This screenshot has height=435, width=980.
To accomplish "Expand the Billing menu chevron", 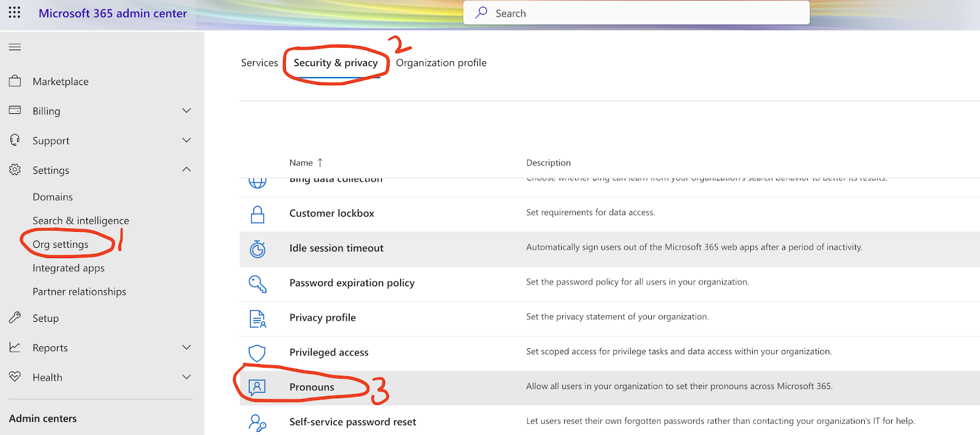I will pos(187,110).
